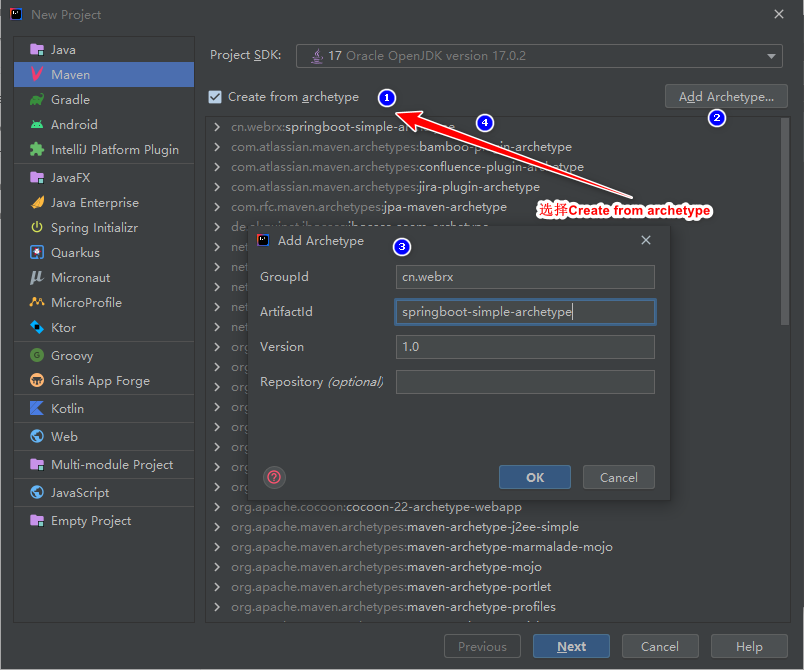Expand maven-archetype-j2ee-simple node
Viewport: 804px width, 670px height.
(217, 527)
